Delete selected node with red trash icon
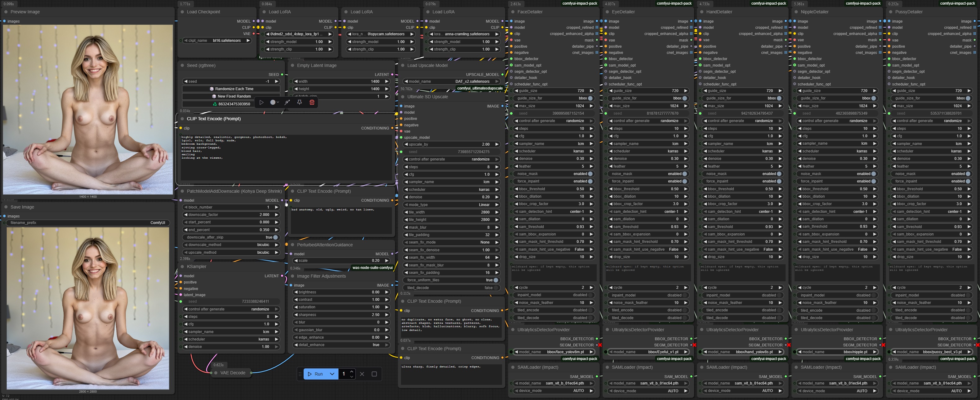Viewport: 980px width, 400px height. pyautogui.click(x=312, y=102)
